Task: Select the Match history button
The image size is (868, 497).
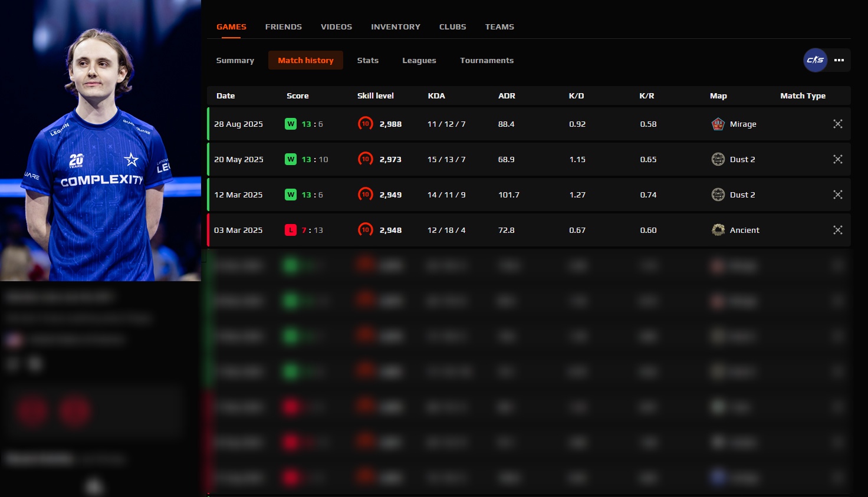Action: coord(305,60)
